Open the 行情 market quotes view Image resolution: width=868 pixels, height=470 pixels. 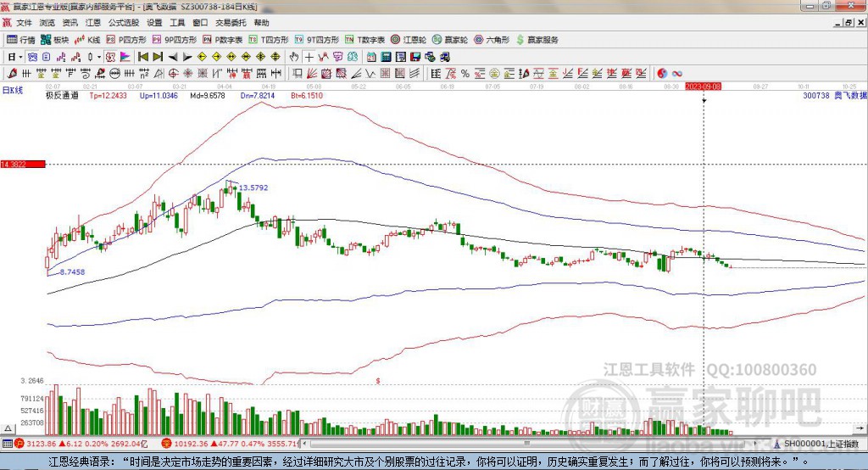click(x=21, y=40)
